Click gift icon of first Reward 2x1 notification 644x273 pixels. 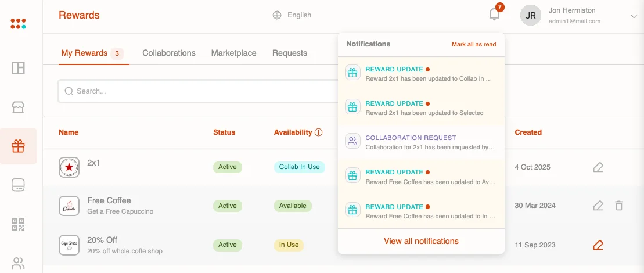tap(352, 73)
